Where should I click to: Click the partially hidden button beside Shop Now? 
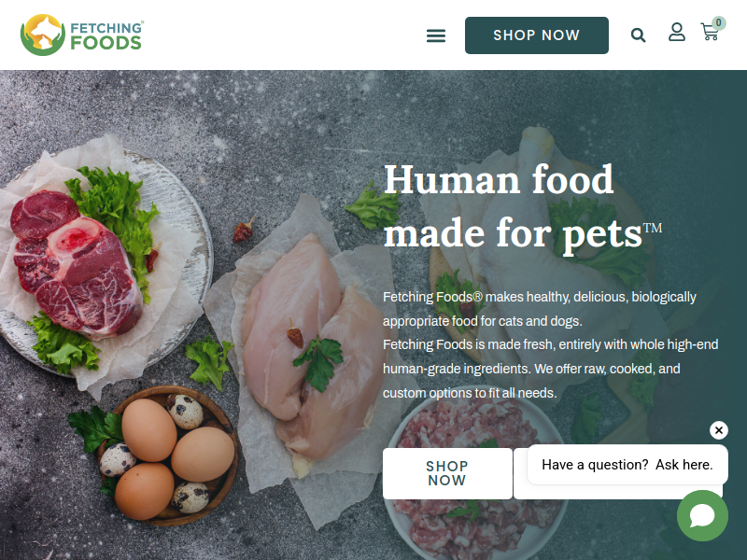click(520, 473)
